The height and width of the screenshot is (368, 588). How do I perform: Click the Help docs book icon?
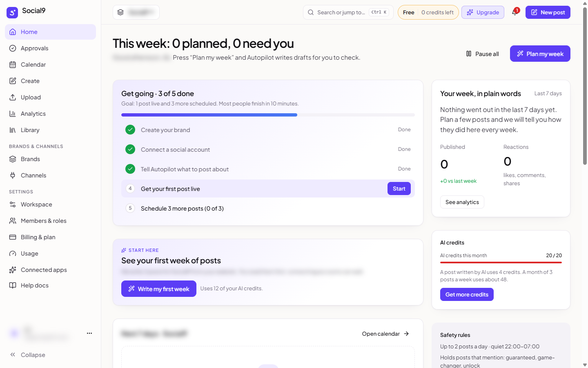tap(13, 285)
